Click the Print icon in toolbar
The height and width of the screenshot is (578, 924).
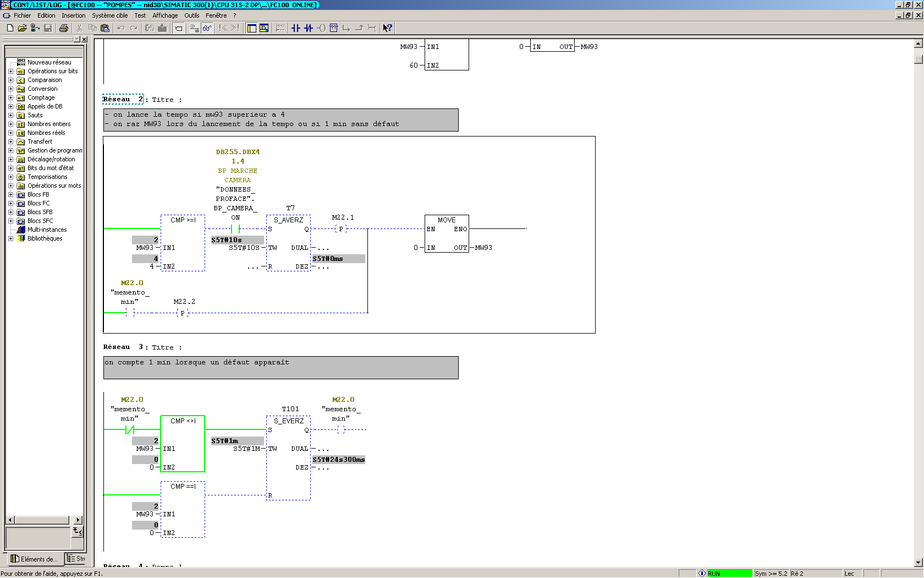[x=64, y=28]
